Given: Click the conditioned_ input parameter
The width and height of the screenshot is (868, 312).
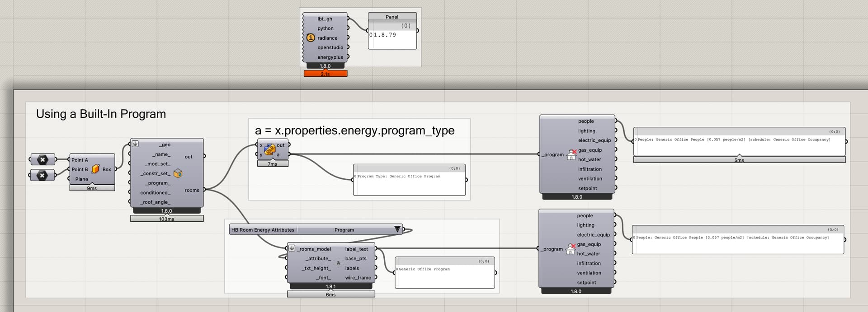Looking at the screenshot, I should tap(155, 193).
